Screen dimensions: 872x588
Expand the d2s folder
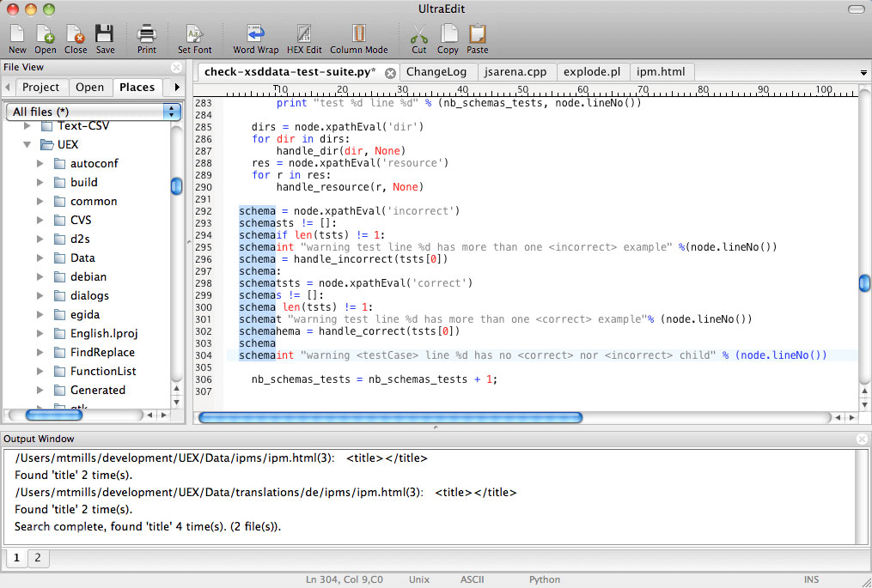point(40,239)
